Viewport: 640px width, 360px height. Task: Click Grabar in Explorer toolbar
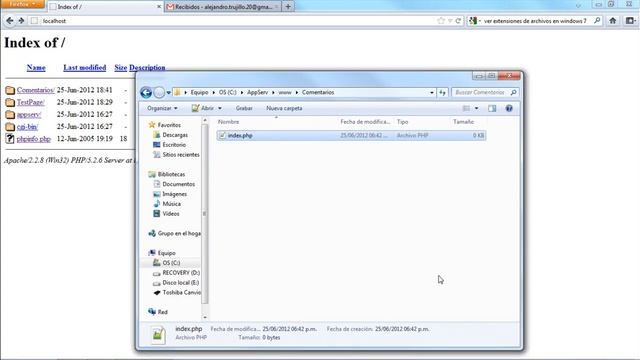click(244, 108)
